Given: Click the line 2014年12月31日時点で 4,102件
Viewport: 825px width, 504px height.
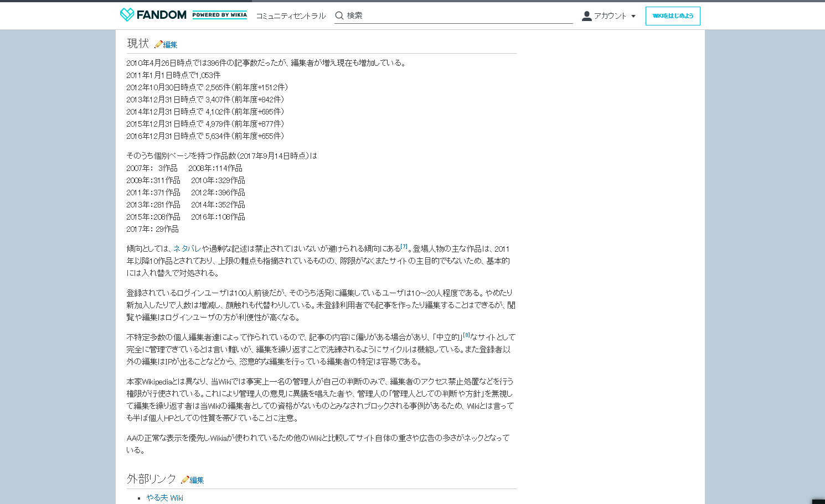Looking at the screenshot, I should pyautogui.click(x=205, y=112).
